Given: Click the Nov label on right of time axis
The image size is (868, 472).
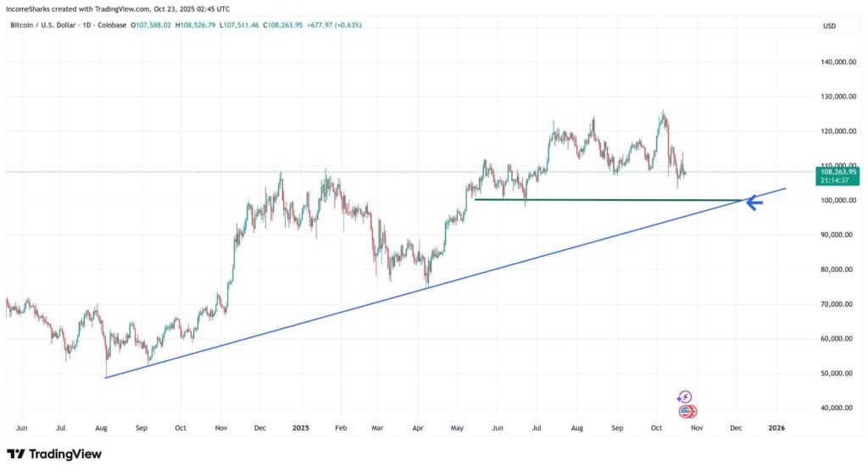Looking at the screenshot, I should pos(696,429).
